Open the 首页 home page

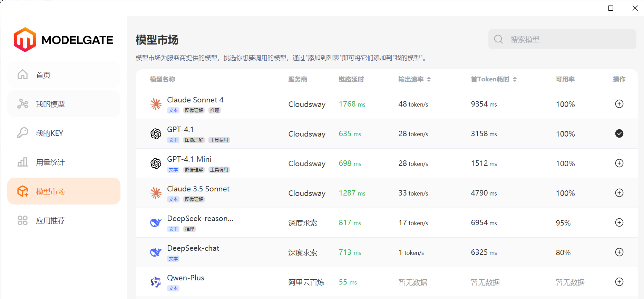point(64,75)
